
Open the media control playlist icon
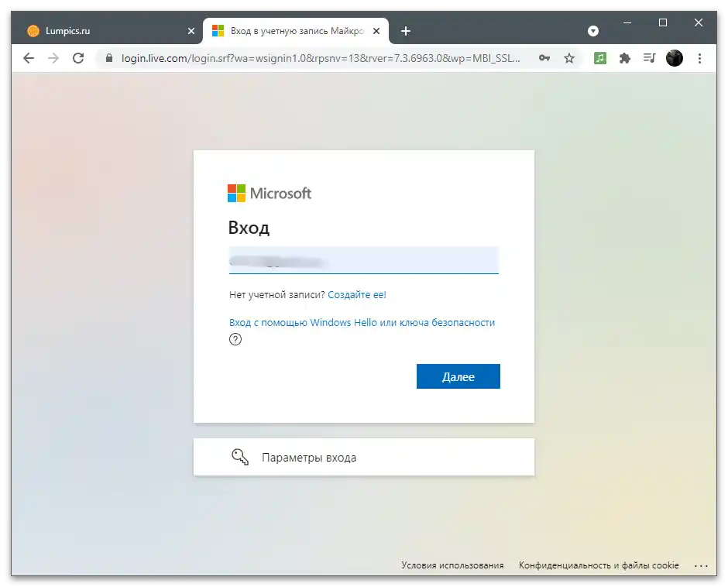click(649, 58)
